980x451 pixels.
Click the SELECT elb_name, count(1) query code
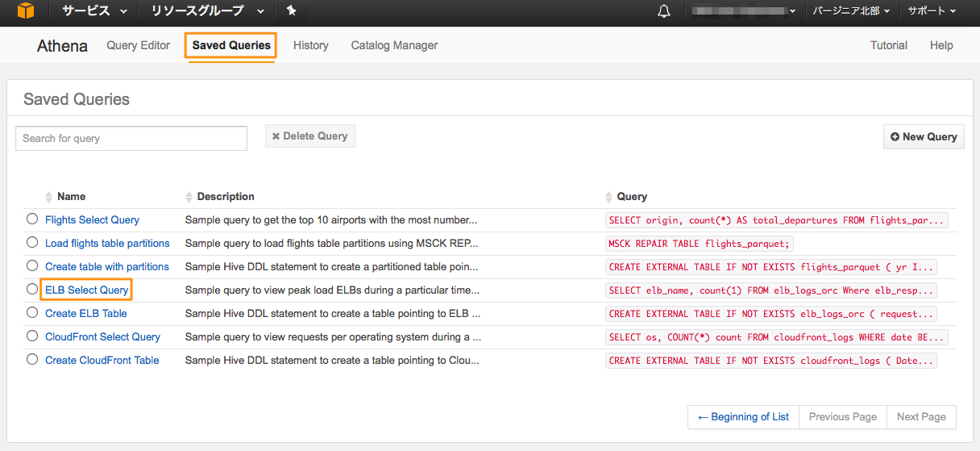[x=771, y=290]
